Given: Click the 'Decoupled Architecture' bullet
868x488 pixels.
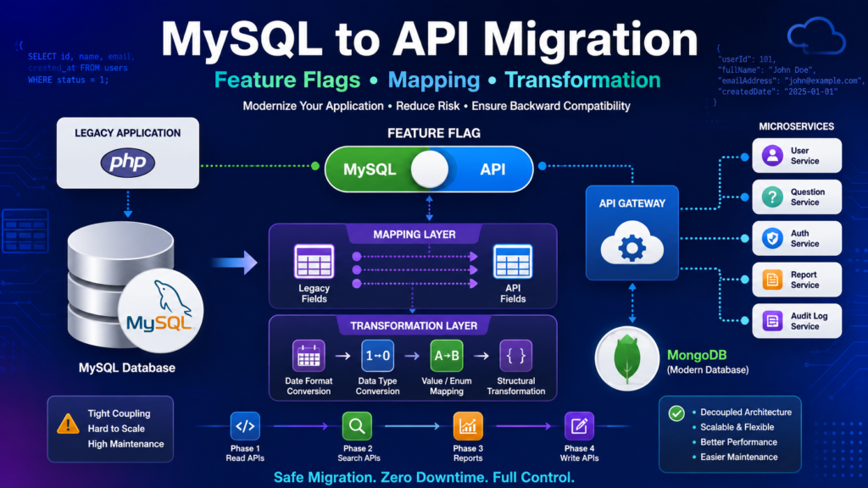Looking at the screenshot, I should pos(746,413).
